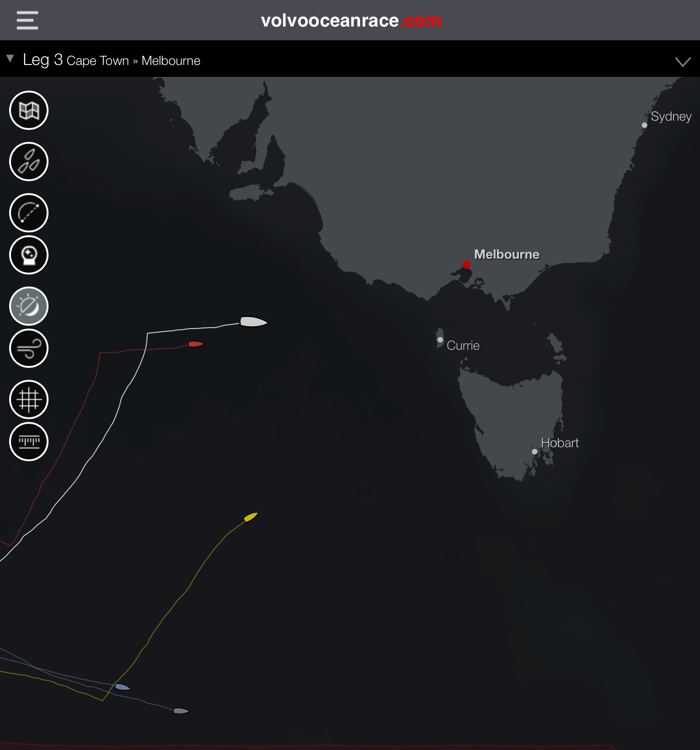Expand the leg selector chevron at right
The width and height of the screenshot is (700, 750).
[x=683, y=62]
